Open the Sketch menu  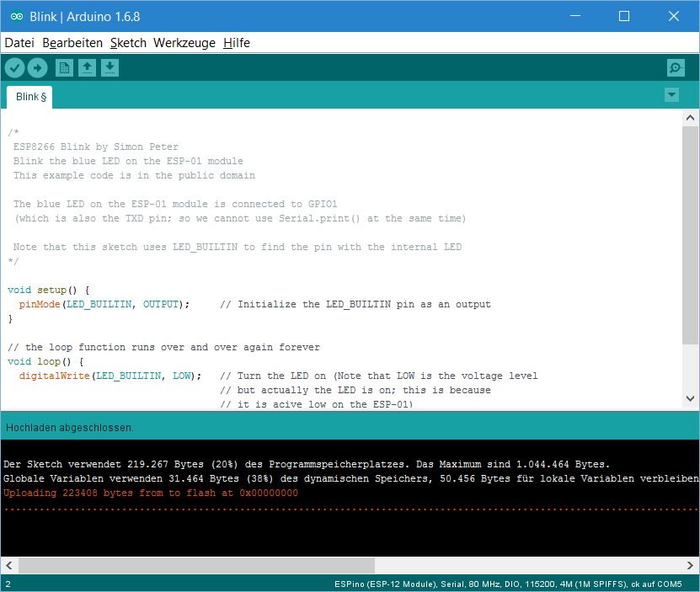(x=128, y=43)
